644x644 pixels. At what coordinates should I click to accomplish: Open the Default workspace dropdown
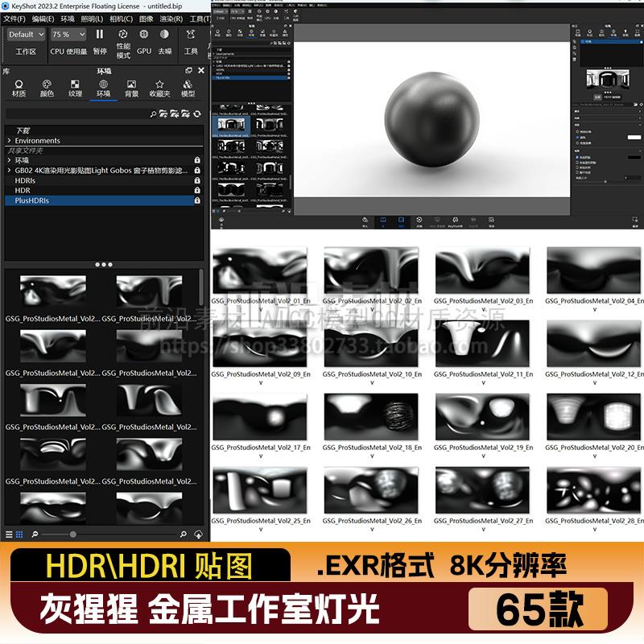[x=26, y=34]
